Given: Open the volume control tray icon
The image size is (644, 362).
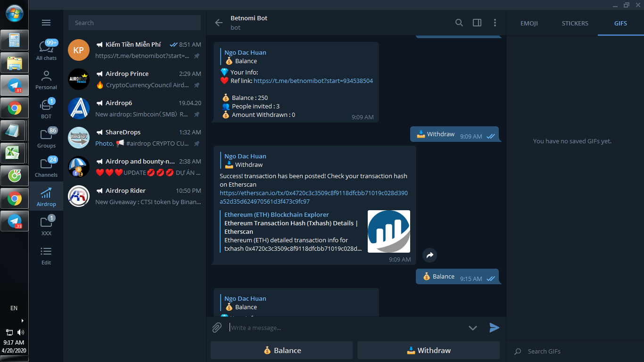Looking at the screenshot, I should (x=20, y=332).
